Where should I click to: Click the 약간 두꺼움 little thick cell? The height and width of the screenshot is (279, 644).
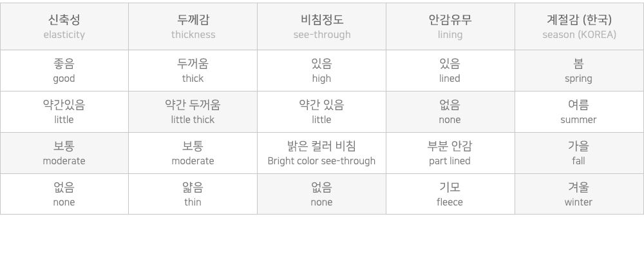(193, 111)
